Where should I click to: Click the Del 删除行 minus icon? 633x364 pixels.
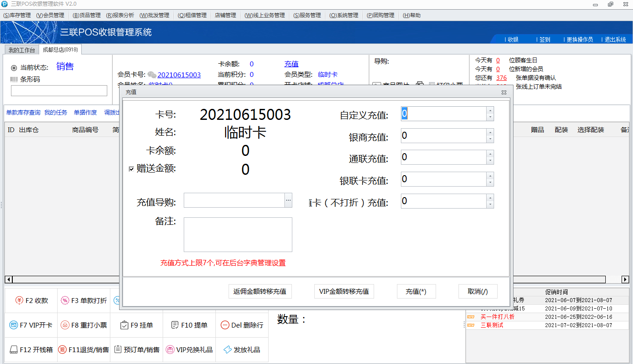[x=225, y=325]
